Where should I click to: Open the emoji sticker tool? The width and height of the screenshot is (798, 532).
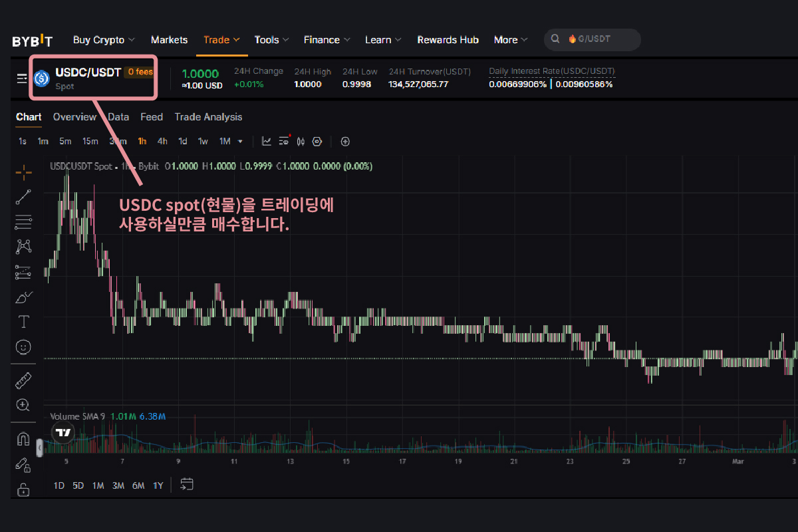(x=24, y=346)
